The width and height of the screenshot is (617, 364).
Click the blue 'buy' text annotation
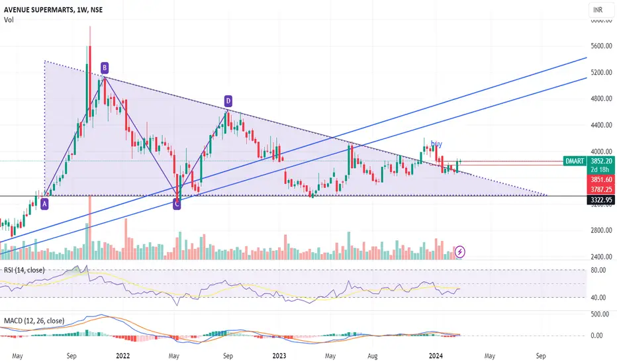pyautogui.click(x=436, y=144)
